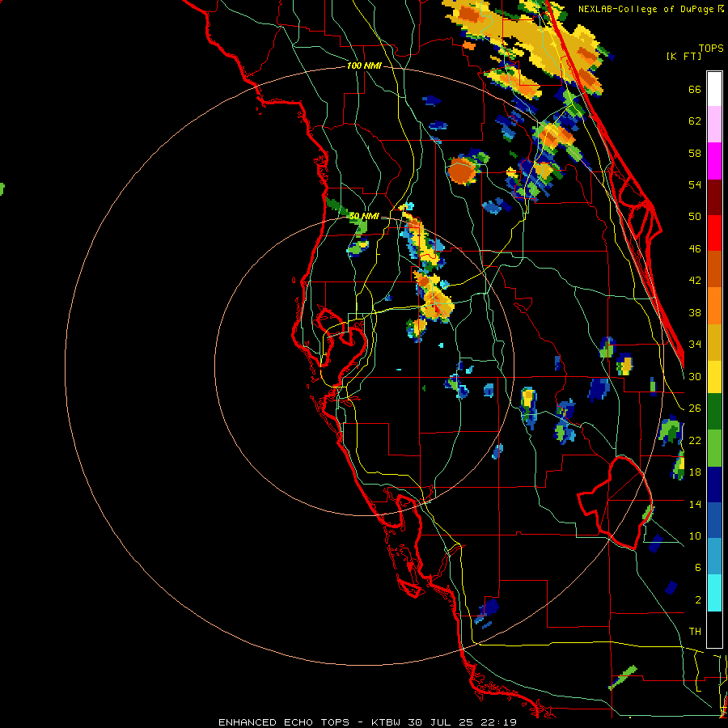Pick the dark red maroon legend swatch
This screenshot has height=728, width=728.
[714, 197]
